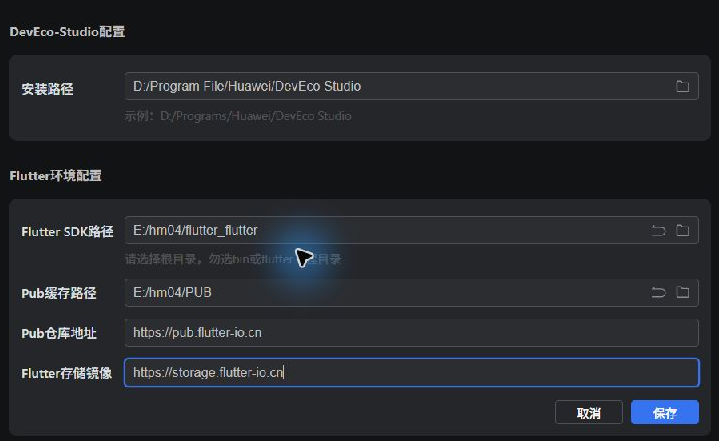This screenshot has height=441, width=719.
Task: Browse folder for Pub cache path
Action: 682,292
